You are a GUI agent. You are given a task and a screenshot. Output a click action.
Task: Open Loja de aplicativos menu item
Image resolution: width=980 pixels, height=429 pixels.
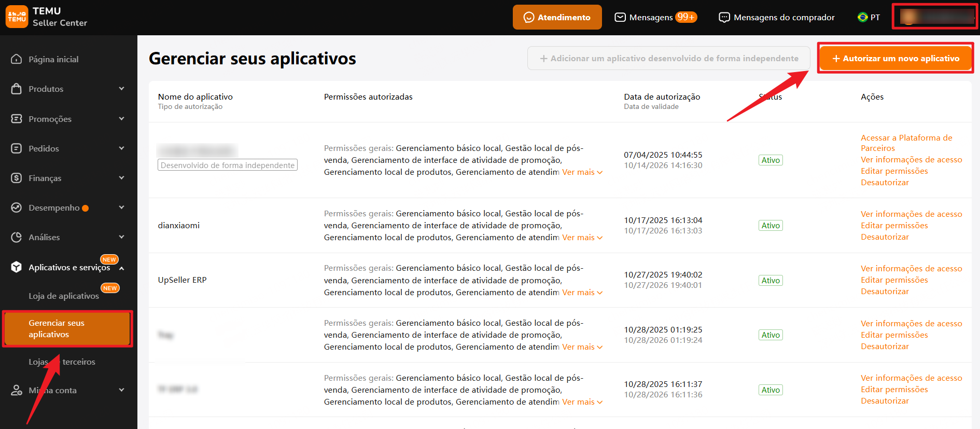click(63, 296)
